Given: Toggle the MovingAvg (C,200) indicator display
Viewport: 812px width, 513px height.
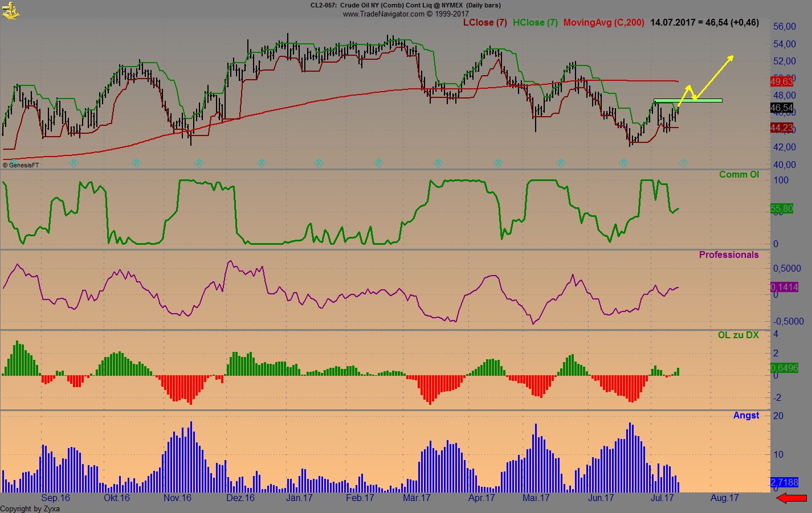Looking at the screenshot, I should 603,23.
